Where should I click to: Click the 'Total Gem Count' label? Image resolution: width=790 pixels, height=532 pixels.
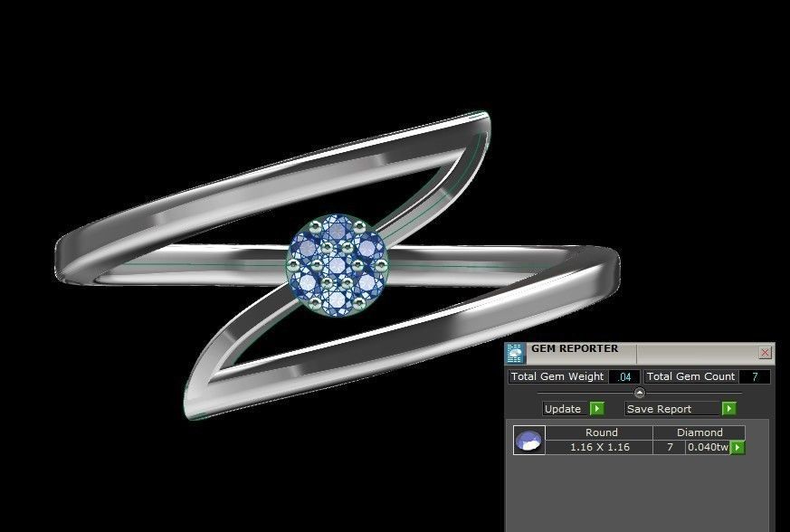[x=690, y=376]
